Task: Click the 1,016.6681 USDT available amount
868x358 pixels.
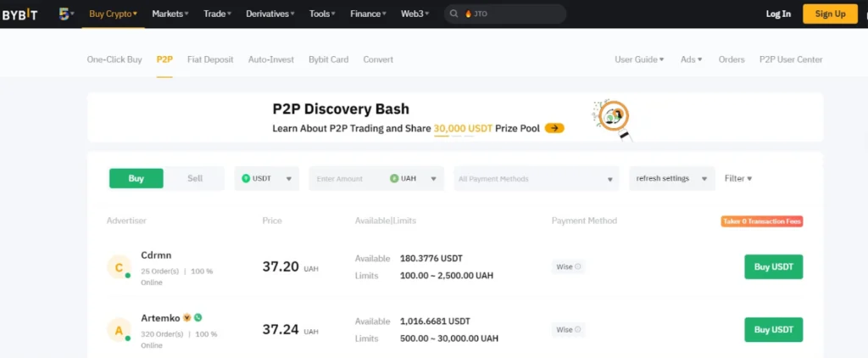Action: (435, 322)
